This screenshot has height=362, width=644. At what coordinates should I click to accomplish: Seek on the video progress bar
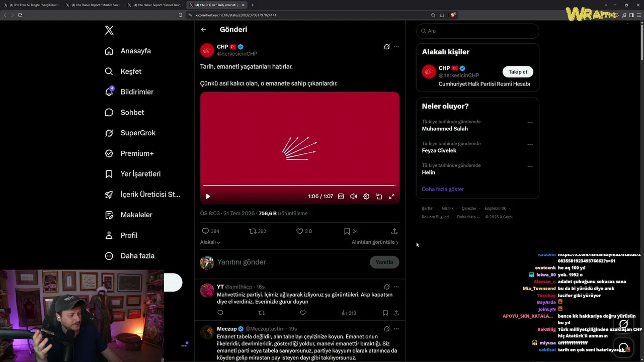tap(300, 186)
